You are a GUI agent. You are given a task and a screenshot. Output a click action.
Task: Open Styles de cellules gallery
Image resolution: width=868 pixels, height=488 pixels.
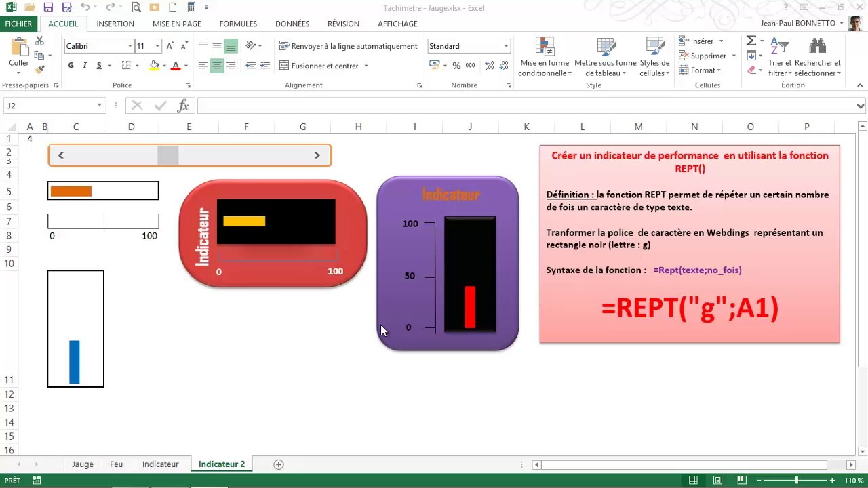point(654,56)
